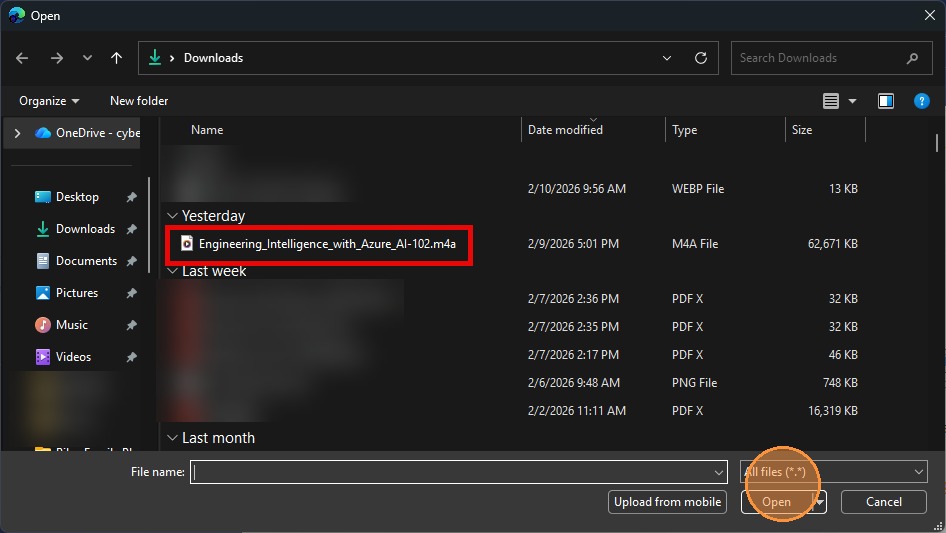Image resolution: width=946 pixels, height=533 pixels.
Task: Open the Organize menu
Action: click(49, 101)
